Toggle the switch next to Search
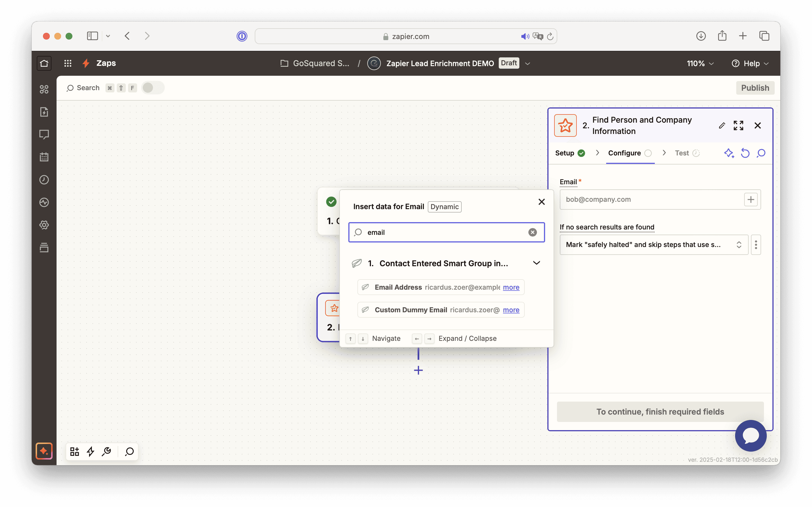 point(153,88)
